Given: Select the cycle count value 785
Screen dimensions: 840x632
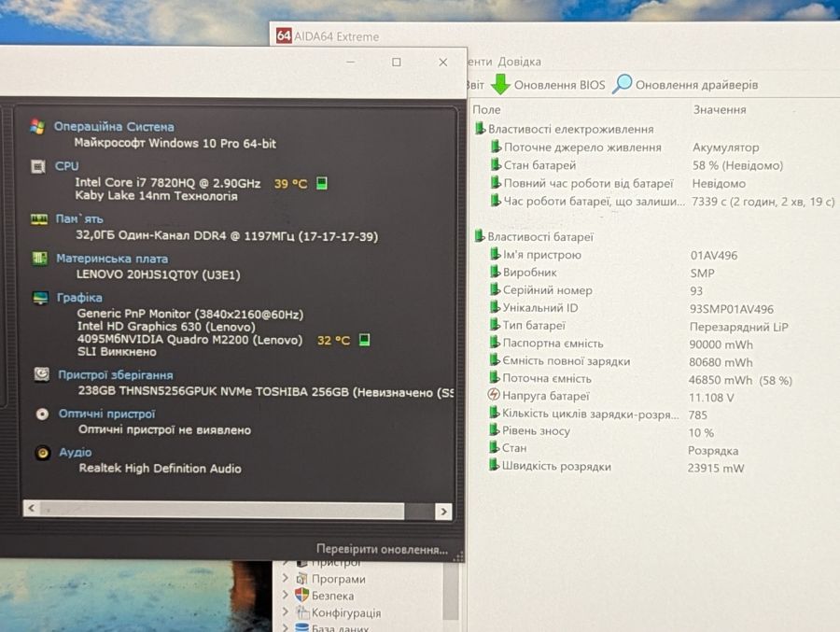Looking at the screenshot, I should (698, 414).
